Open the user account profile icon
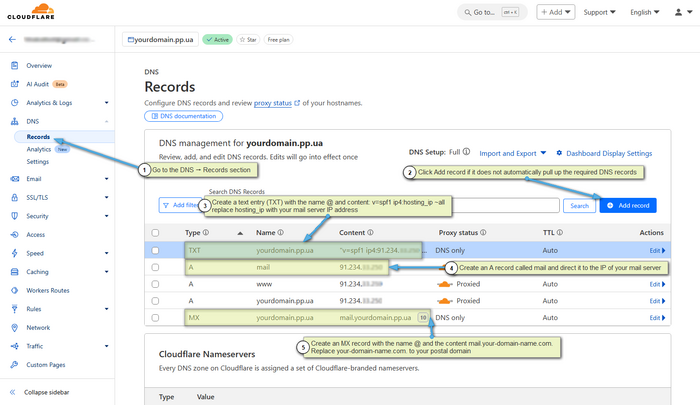Viewport: 700px width, 405px height. click(x=678, y=13)
